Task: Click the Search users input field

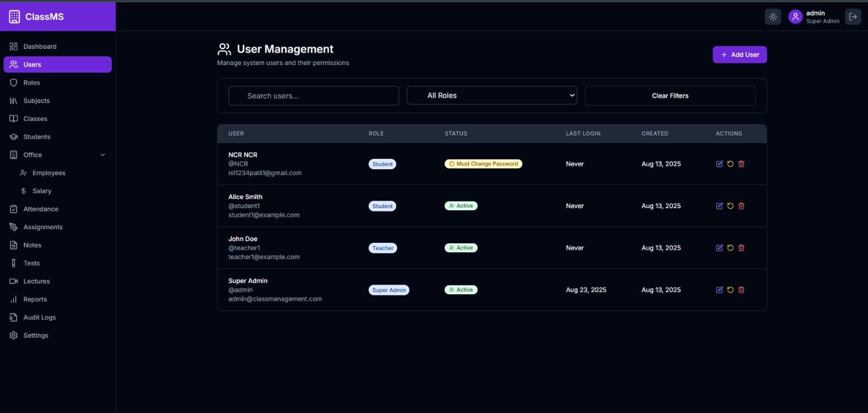Action: (314, 95)
